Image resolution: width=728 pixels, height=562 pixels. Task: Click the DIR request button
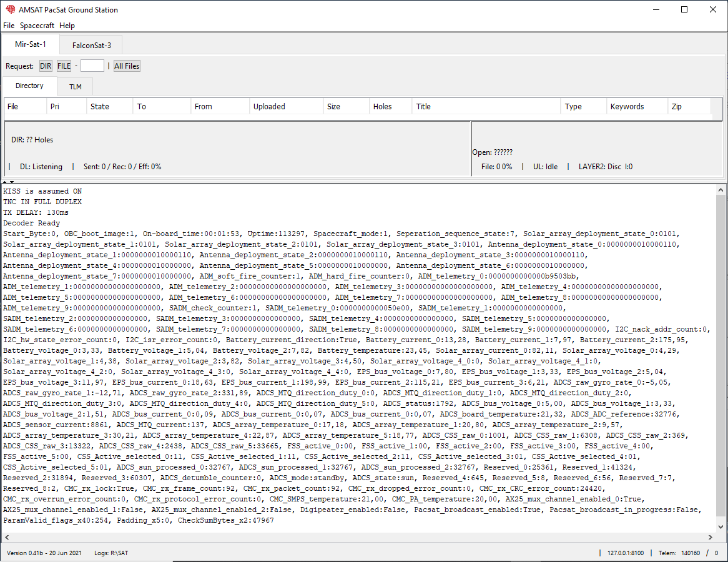(x=46, y=66)
